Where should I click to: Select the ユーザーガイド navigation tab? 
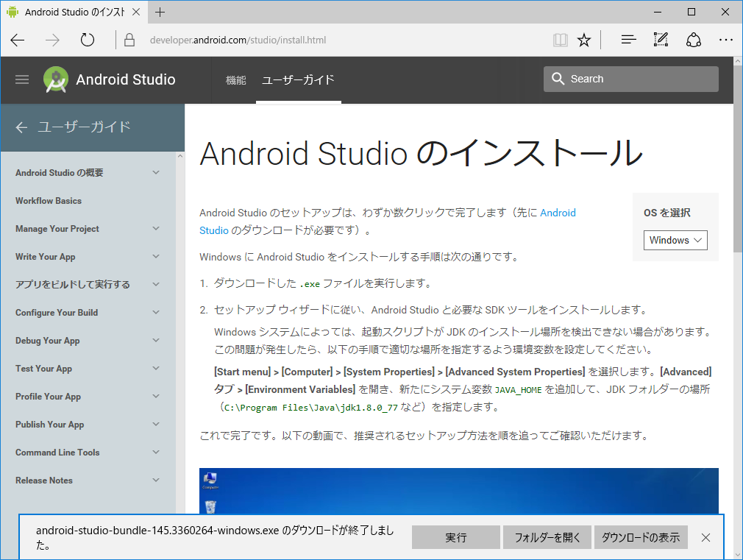coord(298,80)
